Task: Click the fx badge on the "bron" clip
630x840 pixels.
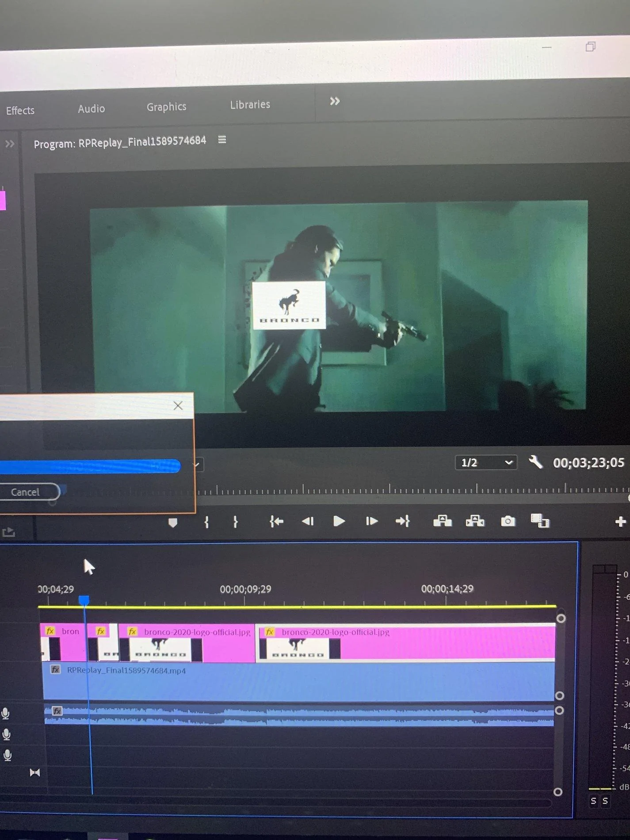Action: coord(50,631)
